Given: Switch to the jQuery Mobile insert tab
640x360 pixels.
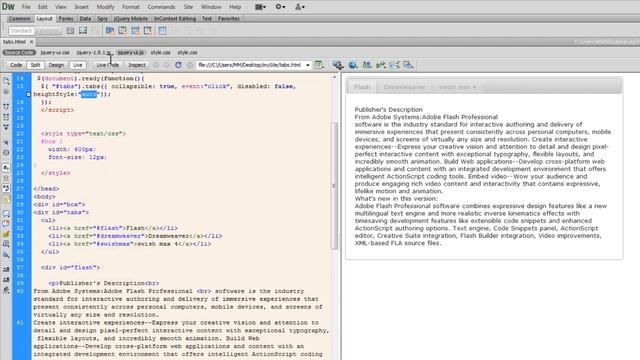Looking at the screenshot, I should pos(131,19).
